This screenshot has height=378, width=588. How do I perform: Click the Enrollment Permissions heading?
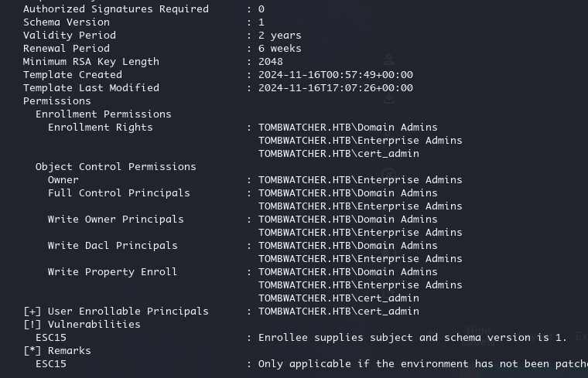click(103, 114)
